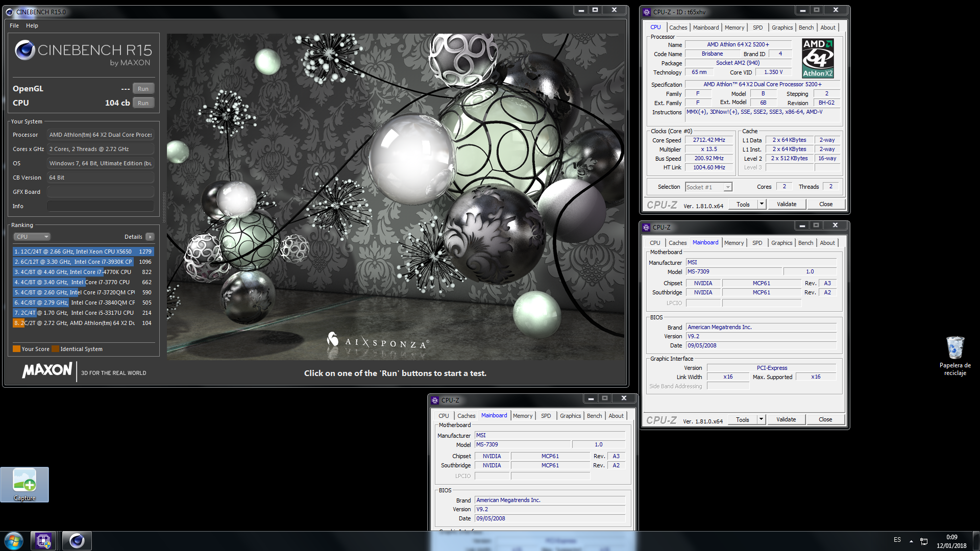Open Memory tab in middle CPU-Z
This screenshot has height=551, width=980.
tap(734, 243)
